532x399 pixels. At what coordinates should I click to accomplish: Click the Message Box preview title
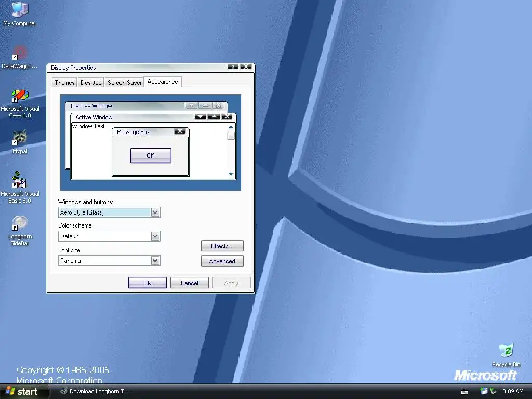(x=133, y=132)
